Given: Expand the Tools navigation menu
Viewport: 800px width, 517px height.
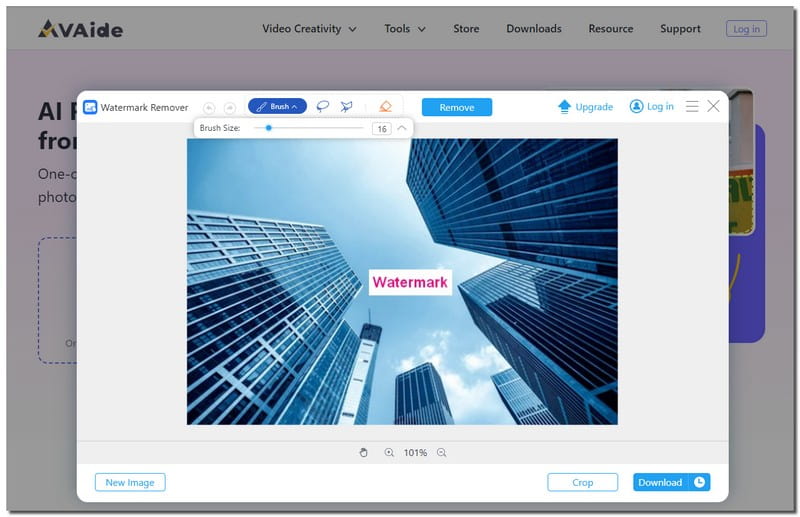Looking at the screenshot, I should [404, 29].
